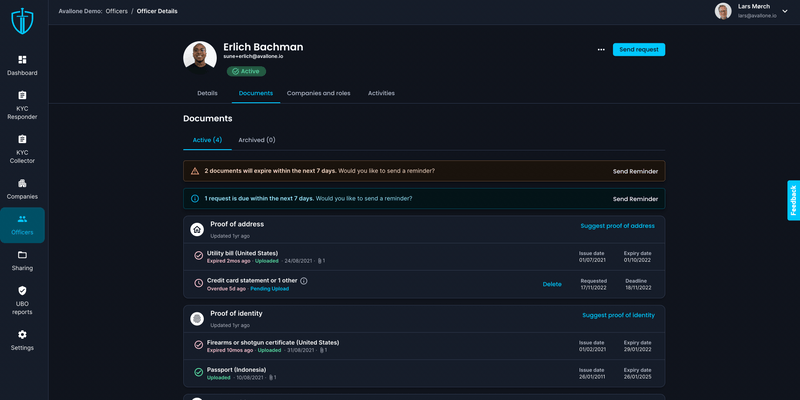Show the Archived (0) documents tab
Screen dimensions: 800x400
click(257, 140)
